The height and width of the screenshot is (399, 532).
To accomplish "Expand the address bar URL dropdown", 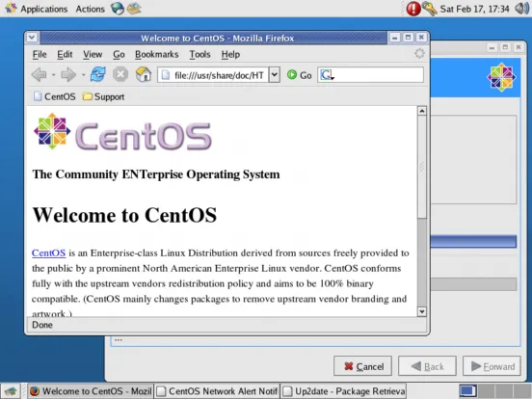I will (x=274, y=74).
